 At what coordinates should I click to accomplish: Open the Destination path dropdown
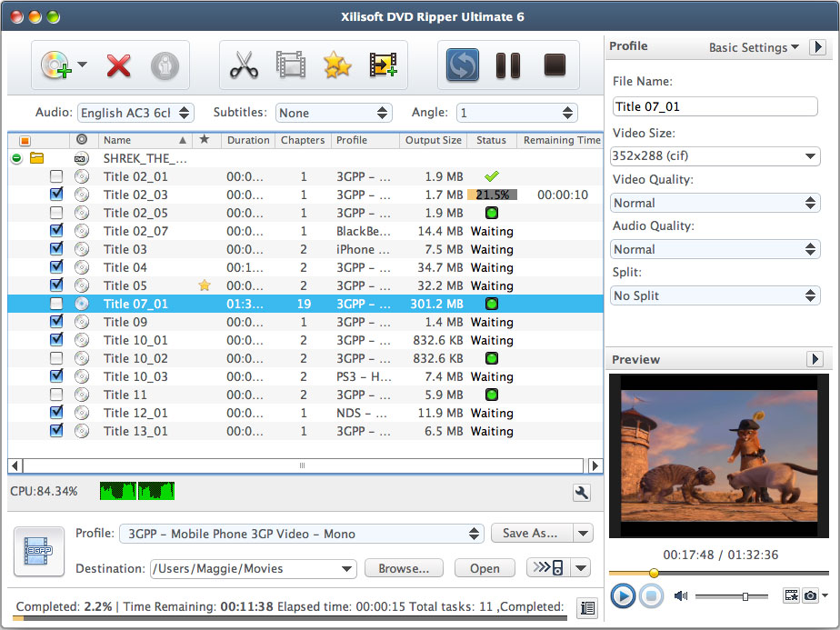254,568
